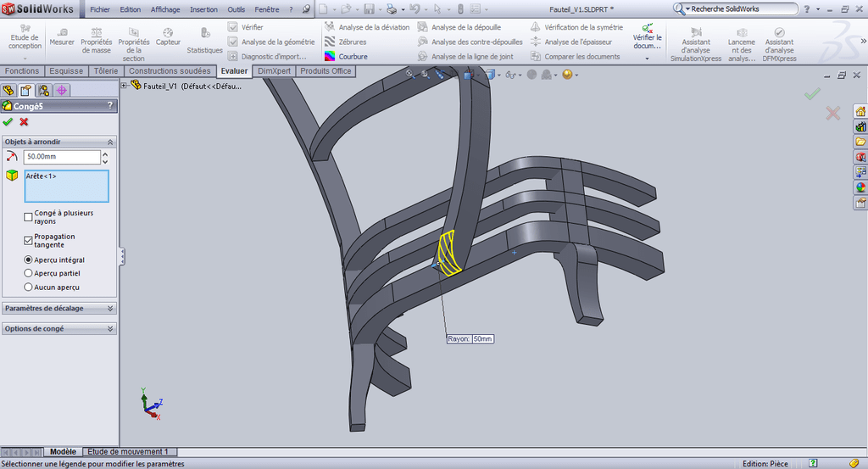
Task: Cancel the Congé5 fillet with red X
Action: point(24,122)
